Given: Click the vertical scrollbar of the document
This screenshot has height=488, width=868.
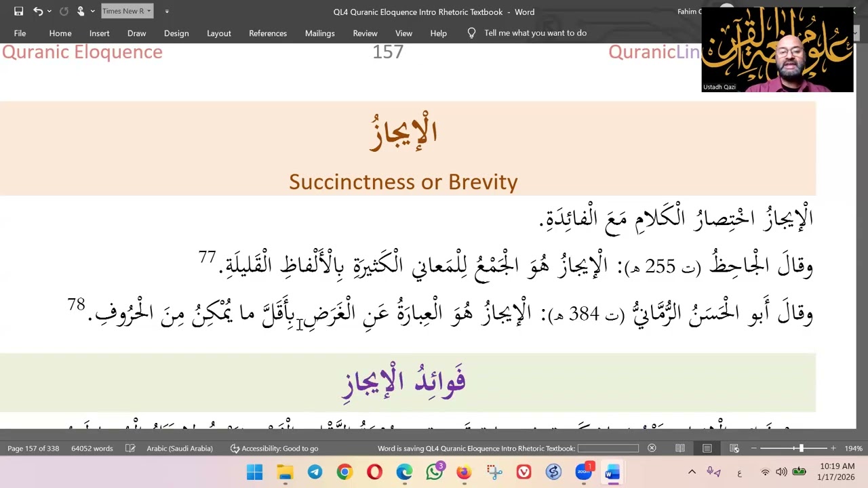Looking at the screenshot, I should click(862, 237).
